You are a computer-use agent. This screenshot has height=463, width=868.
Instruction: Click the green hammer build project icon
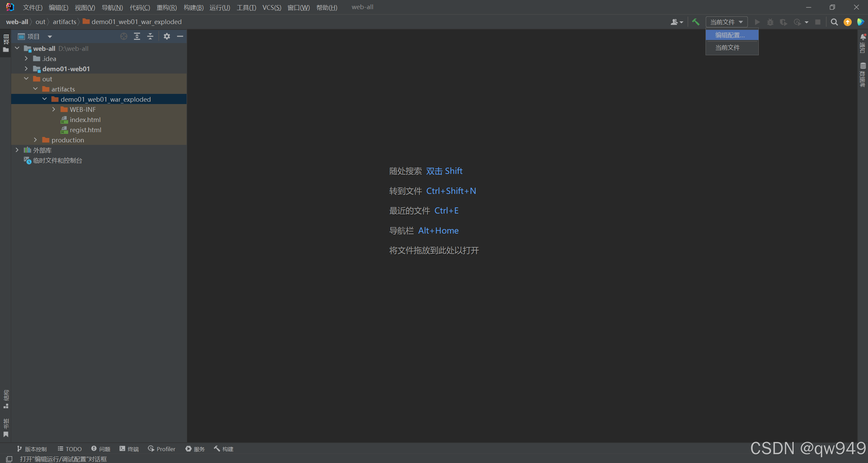(695, 22)
